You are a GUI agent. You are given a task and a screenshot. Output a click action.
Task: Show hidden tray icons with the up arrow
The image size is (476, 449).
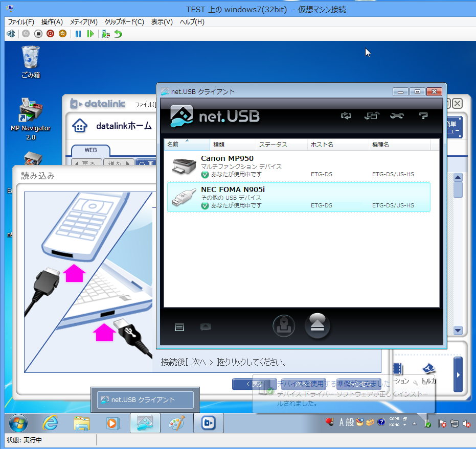click(x=414, y=423)
